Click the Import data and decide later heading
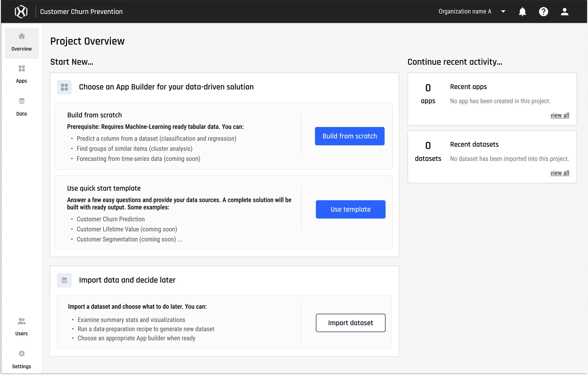Viewport: 588px width, 375px height. point(127,280)
